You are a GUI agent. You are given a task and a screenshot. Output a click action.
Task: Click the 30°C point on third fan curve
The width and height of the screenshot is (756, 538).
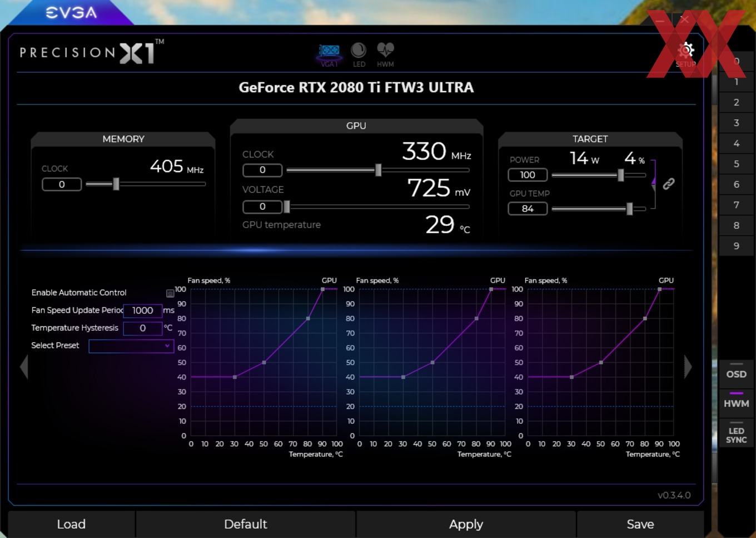tap(572, 377)
